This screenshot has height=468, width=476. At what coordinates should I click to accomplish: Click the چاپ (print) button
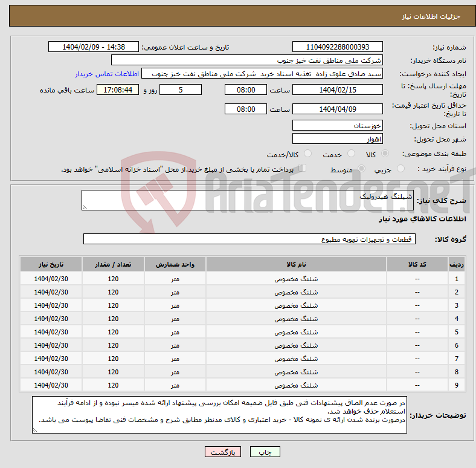pyautogui.click(x=265, y=452)
